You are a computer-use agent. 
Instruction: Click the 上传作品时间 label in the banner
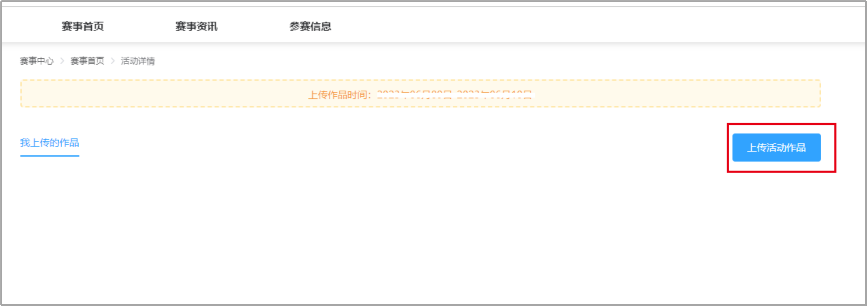point(340,94)
